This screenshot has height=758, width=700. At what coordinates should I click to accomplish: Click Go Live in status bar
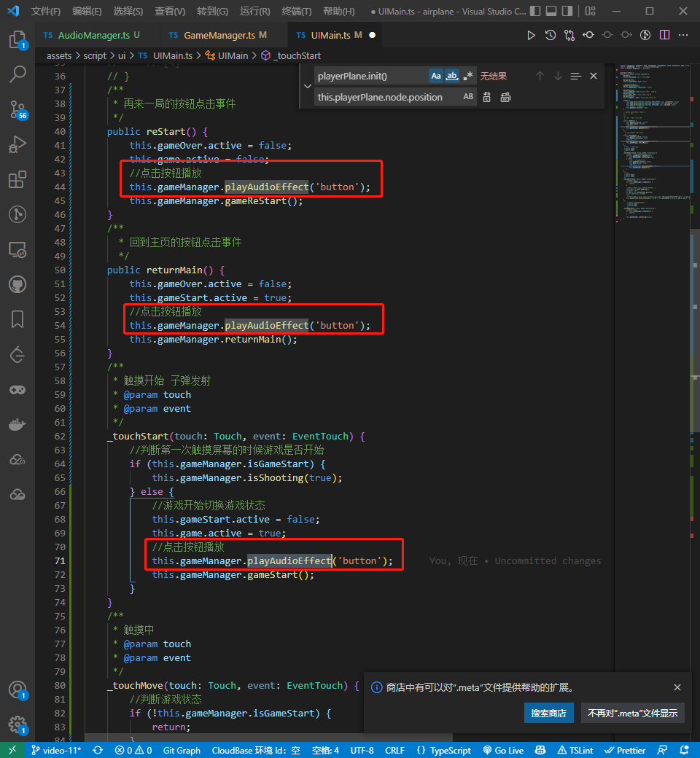pyautogui.click(x=504, y=750)
